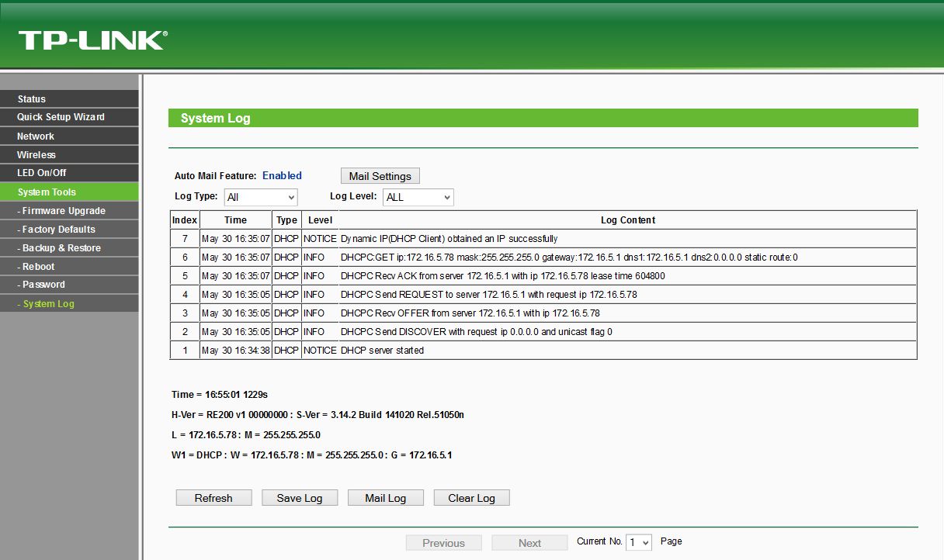The height and width of the screenshot is (560, 944).
Task: Click the Time column header
Action: pos(236,220)
